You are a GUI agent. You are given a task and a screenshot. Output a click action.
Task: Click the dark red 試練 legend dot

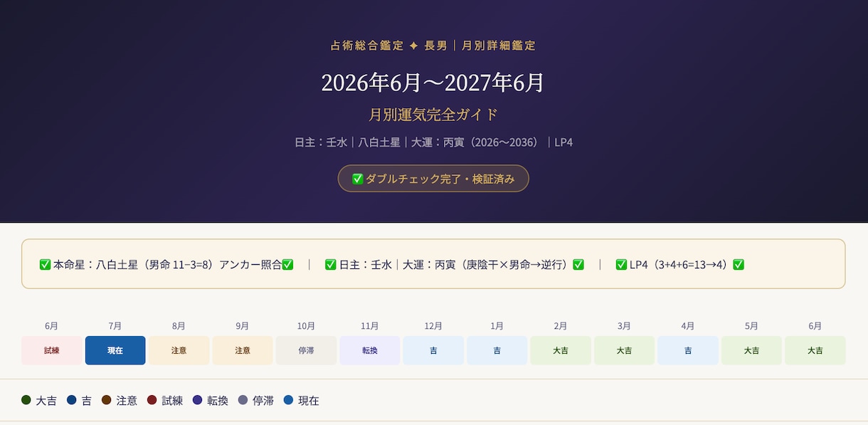click(x=152, y=400)
